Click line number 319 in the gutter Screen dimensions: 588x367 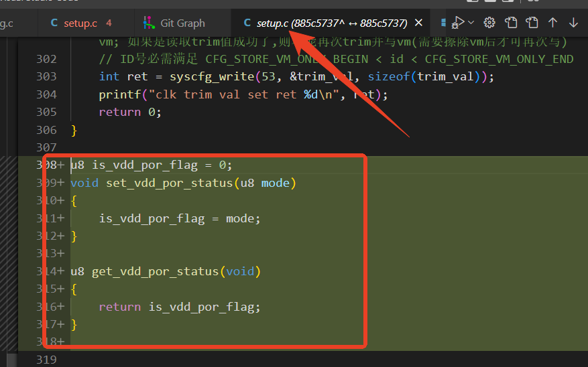point(46,360)
